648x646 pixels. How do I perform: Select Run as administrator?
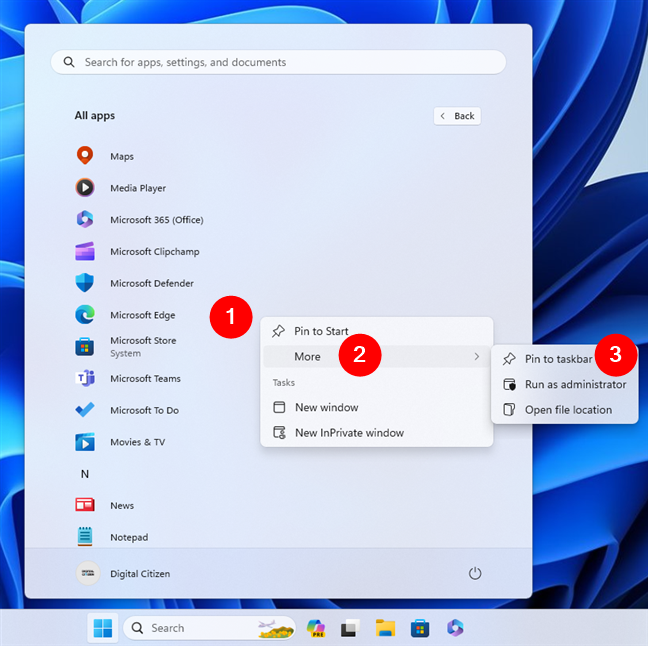tap(575, 384)
